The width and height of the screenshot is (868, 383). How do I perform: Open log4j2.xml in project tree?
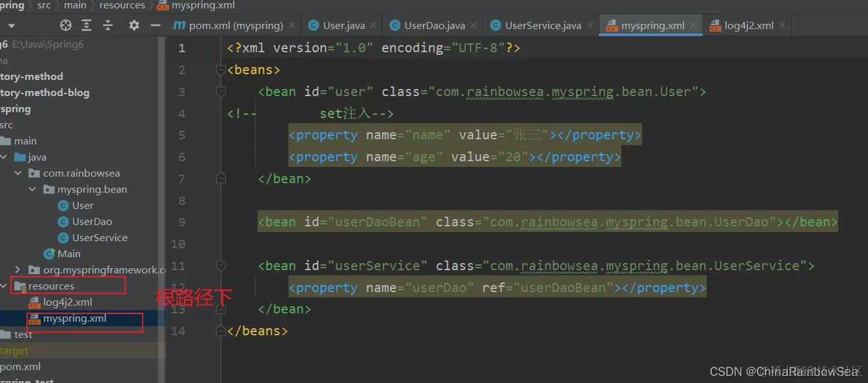tap(68, 302)
